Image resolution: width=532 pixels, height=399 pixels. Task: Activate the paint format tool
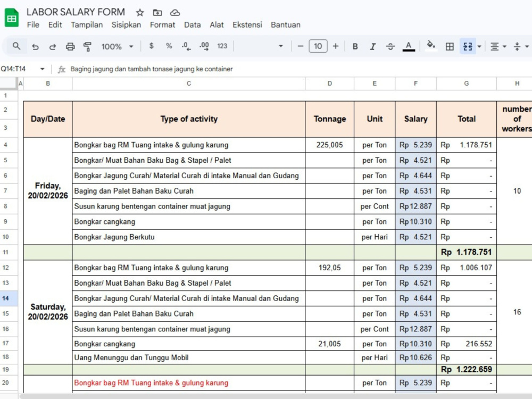pyautogui.click(x=88, y=46)
